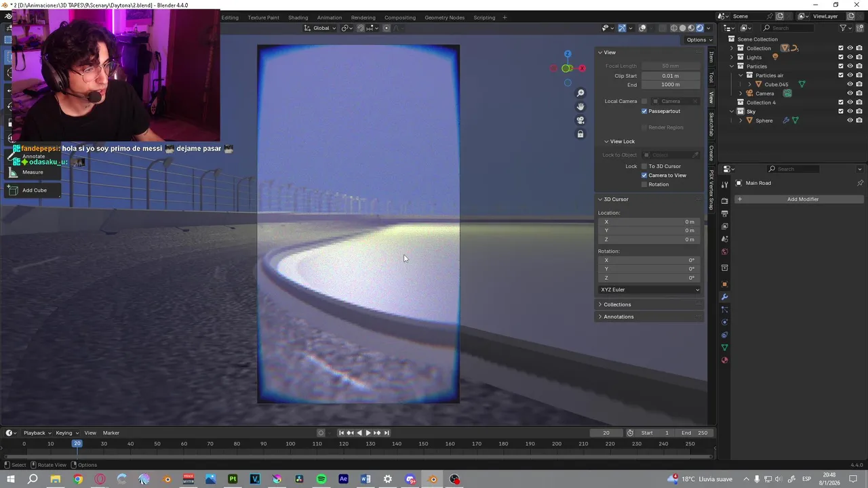868x488 pixels.
Task: Open After Effects from the taskbar
Action: (x=343, y=479)
